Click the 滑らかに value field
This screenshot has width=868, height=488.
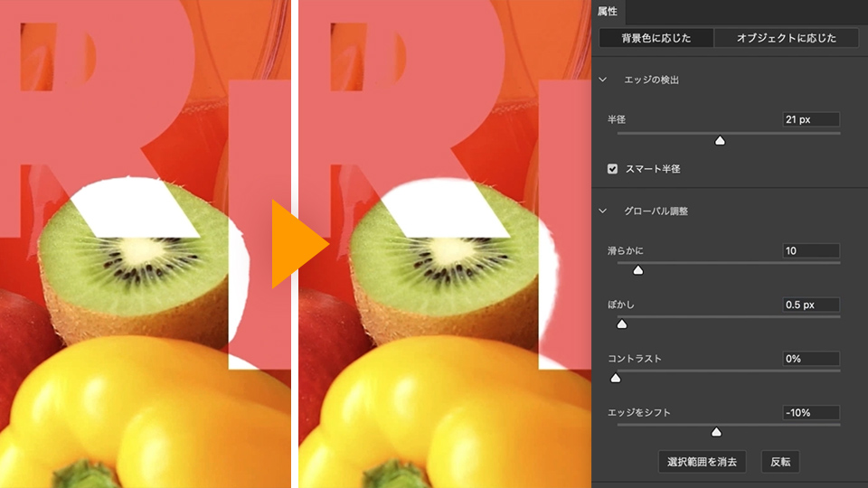[811, 250]
